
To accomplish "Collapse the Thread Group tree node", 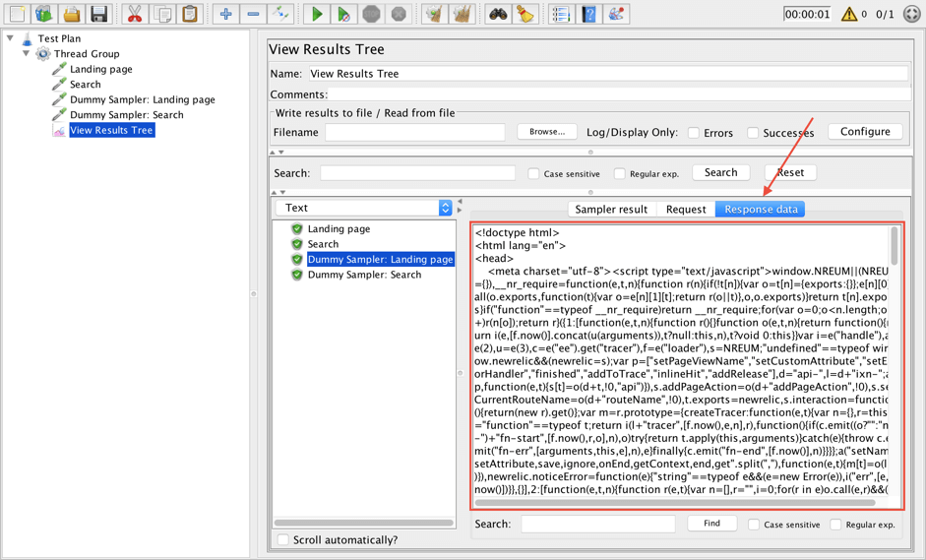I will click(x=26, y=53).
